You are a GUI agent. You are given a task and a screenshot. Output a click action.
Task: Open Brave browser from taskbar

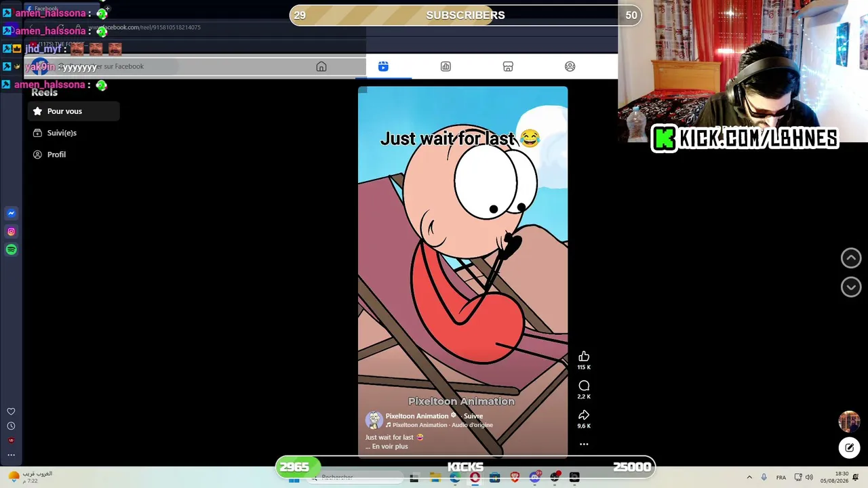tap(515, 478)
